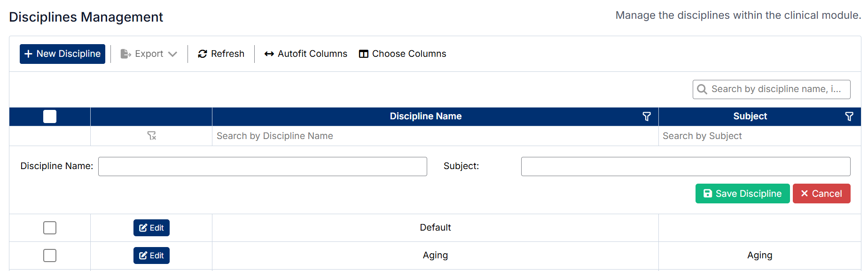Open the Subject column filter icon

click(849, 116)
